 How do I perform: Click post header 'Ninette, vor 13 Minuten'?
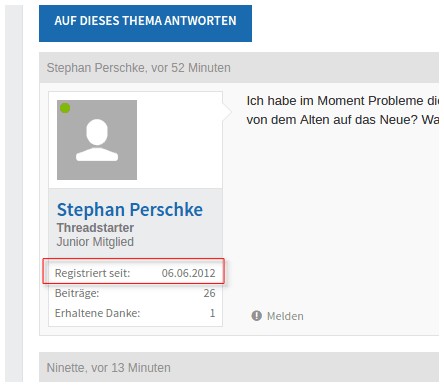109,368
